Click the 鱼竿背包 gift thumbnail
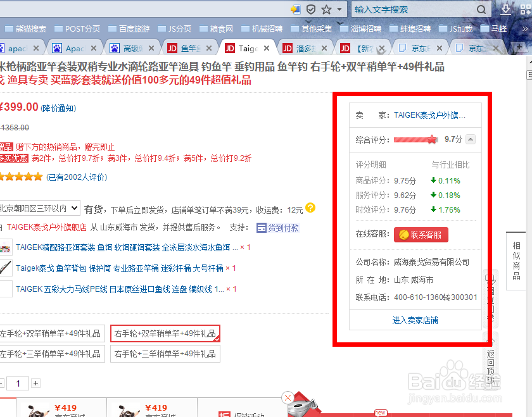The image size is (532, 417). click(x=6, y=268)
